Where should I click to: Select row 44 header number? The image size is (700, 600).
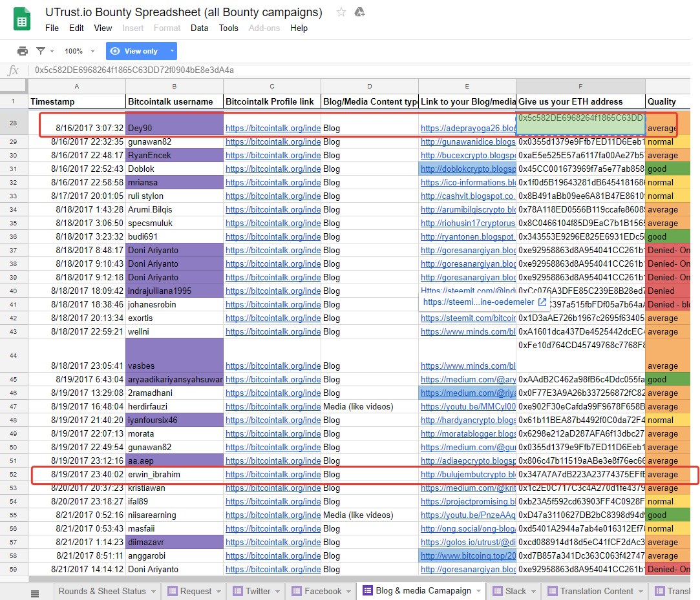(14, 355)
